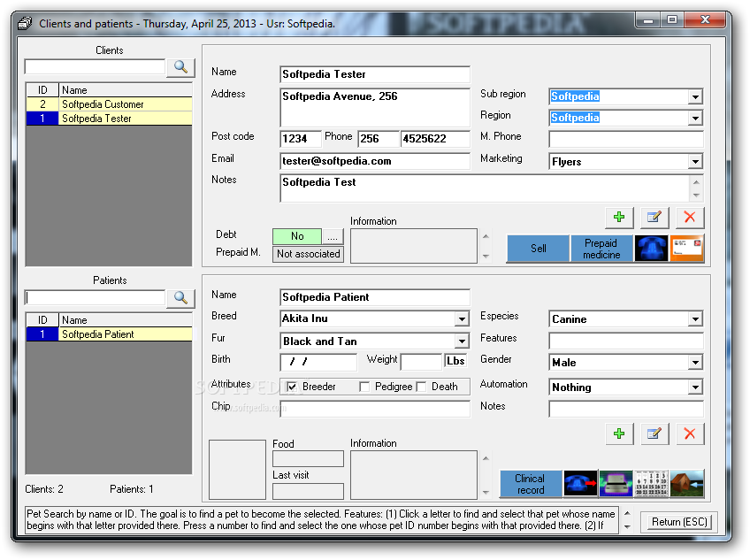Image resolution: width=750 pixels, height=560 pixels.
Task: Click the Not associated prepaid button
Action: 309,254
